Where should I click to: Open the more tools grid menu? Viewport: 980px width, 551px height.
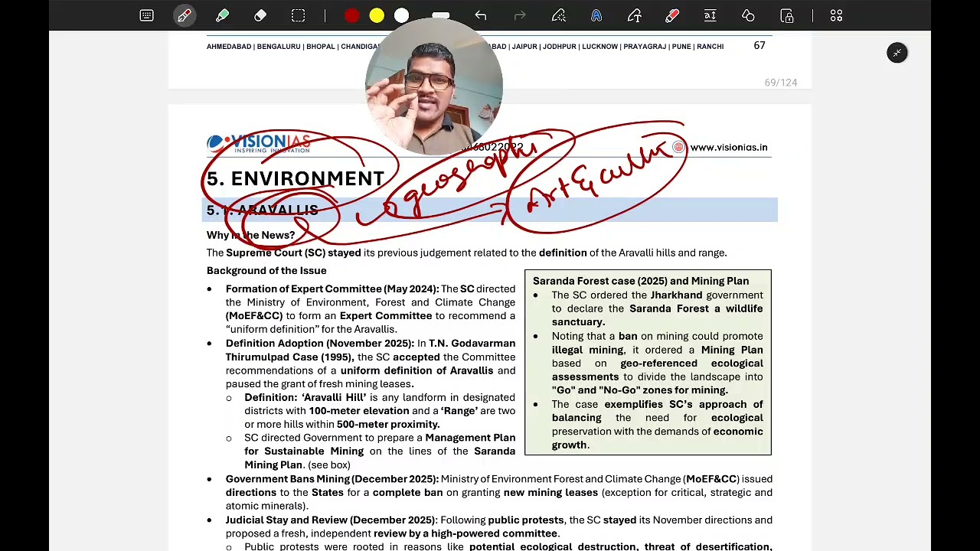click(836, 15)
